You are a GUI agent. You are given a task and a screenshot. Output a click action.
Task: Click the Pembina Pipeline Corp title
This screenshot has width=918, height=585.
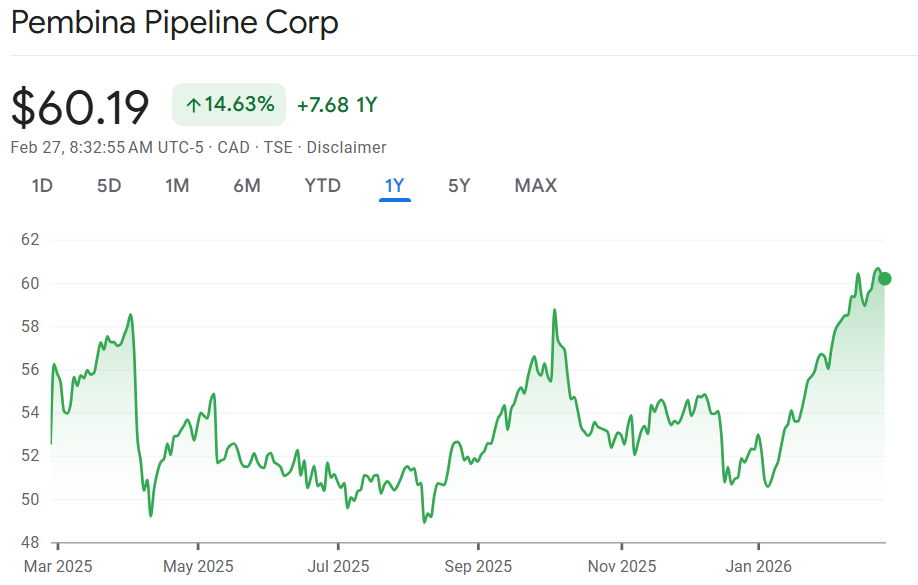(175, 23)
